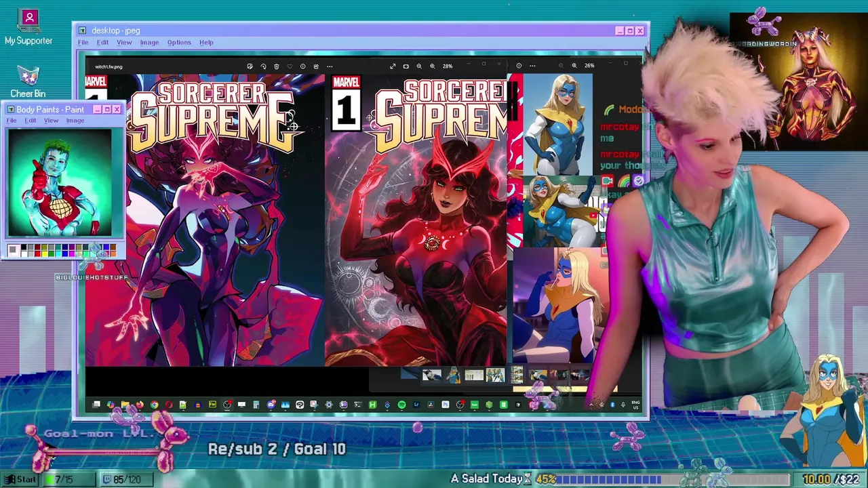Rotate the witch1.fw.png image
The image size is (868, 488).
pyautogui.click(x=263, y=66)
